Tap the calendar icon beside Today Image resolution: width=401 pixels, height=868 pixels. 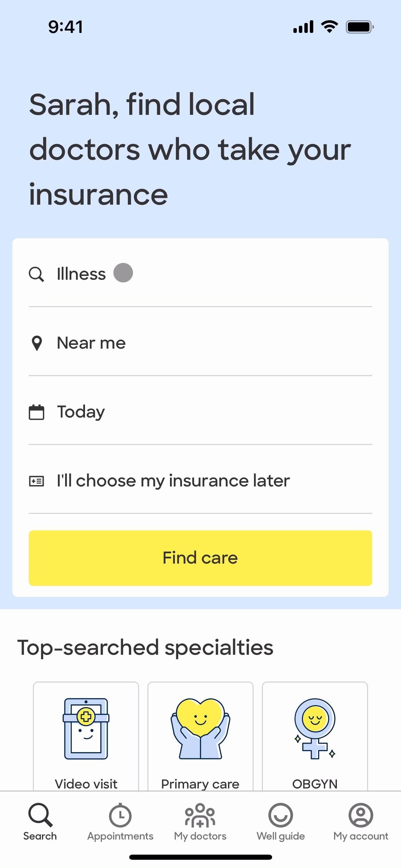click(x=36, y=412)
